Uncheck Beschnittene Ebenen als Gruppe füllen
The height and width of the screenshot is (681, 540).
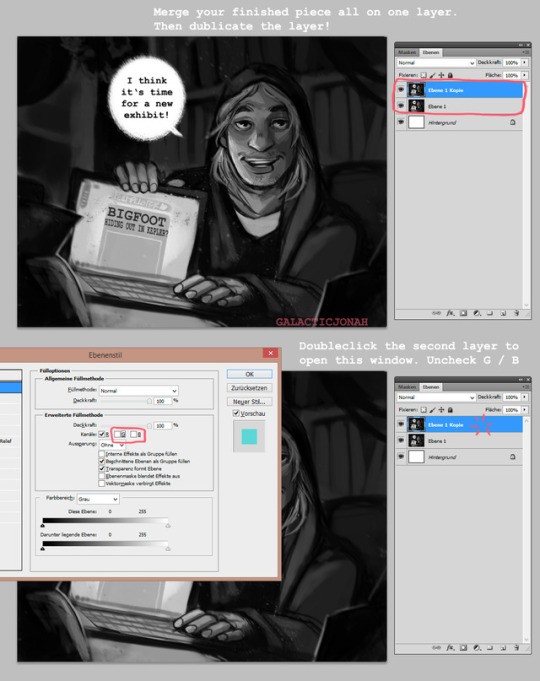click(102, 461)
